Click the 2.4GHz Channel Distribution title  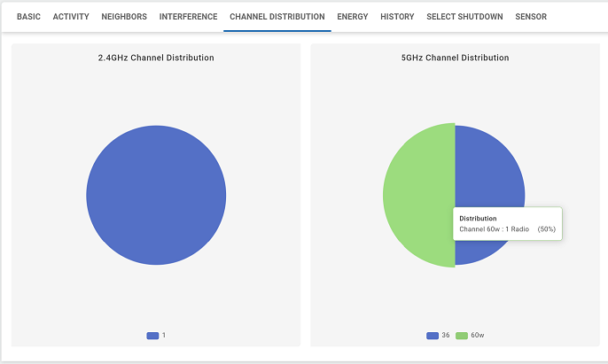click(x=156, y=58)
